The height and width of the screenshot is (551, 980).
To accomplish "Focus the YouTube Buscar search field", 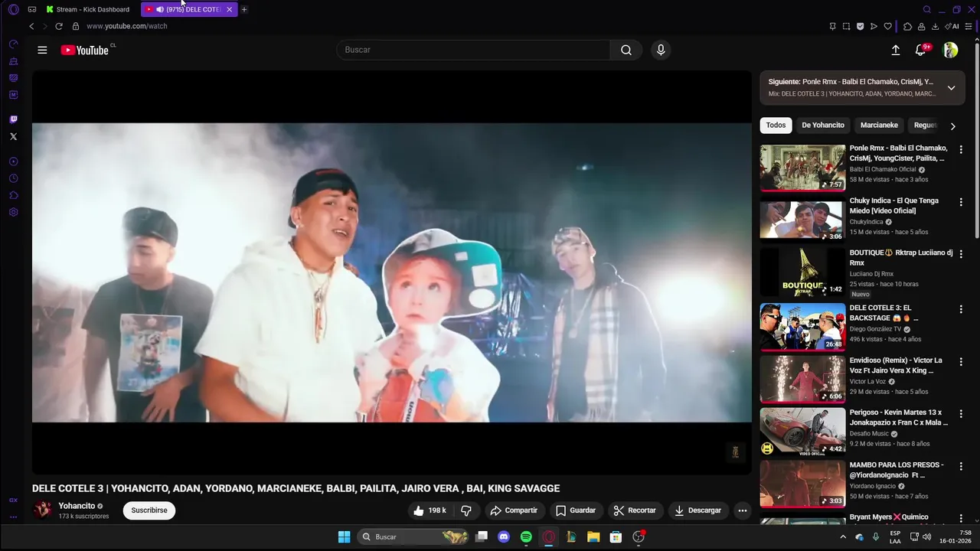I will [473, 50].
